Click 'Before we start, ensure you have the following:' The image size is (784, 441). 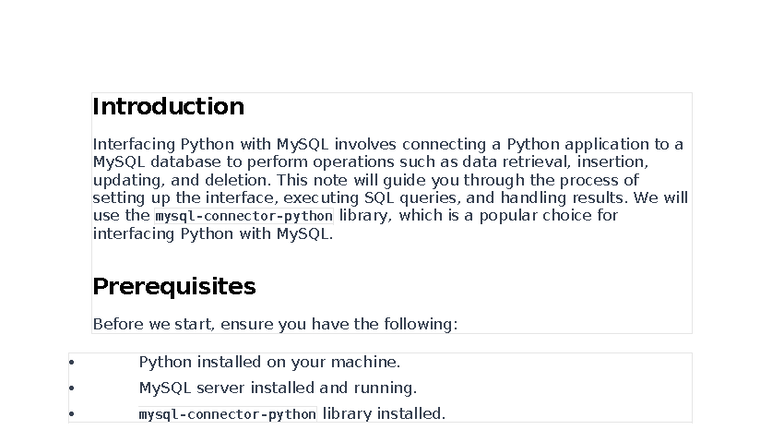pos(275,324)
